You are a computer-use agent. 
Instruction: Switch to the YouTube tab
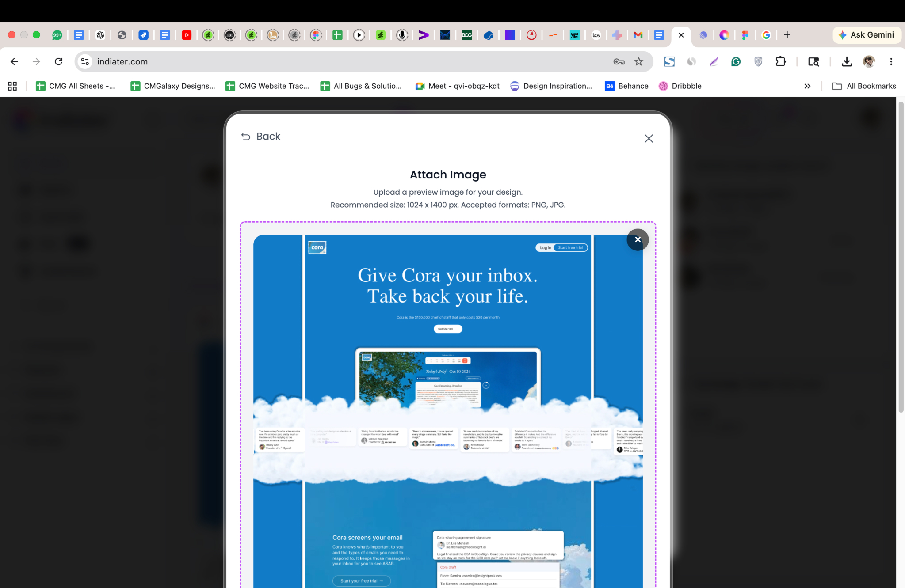pos(187,35)
